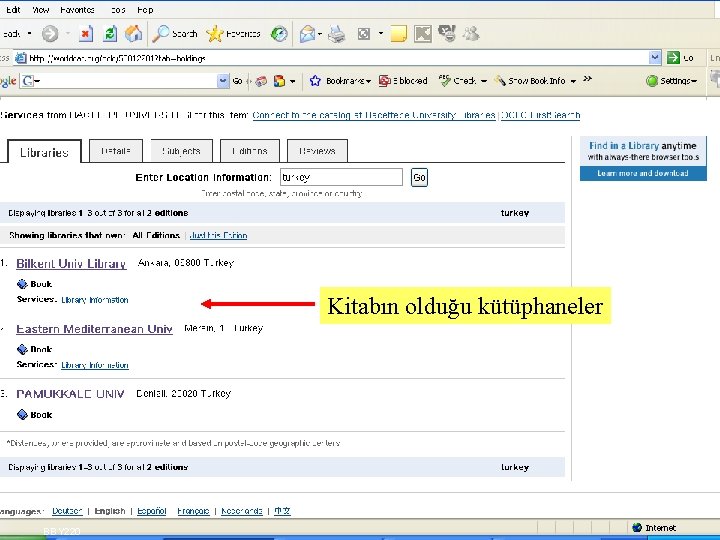Screen dimensions: 720x540
Task: Switch language to Français
Action: 193,511
